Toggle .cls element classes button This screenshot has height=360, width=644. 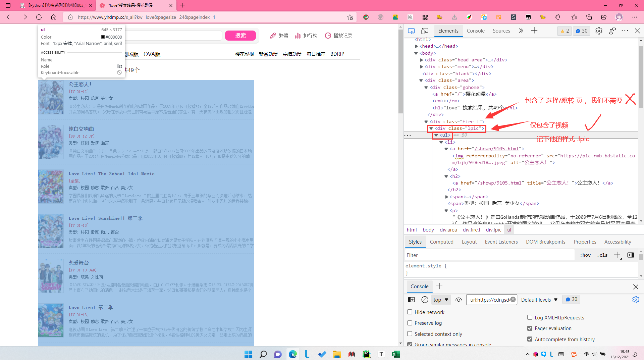point(602,255)
